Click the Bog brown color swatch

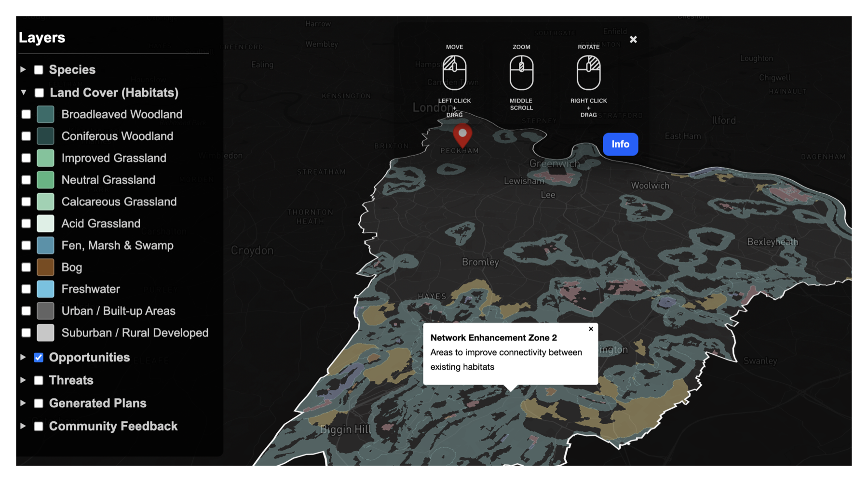coord(45,267)
